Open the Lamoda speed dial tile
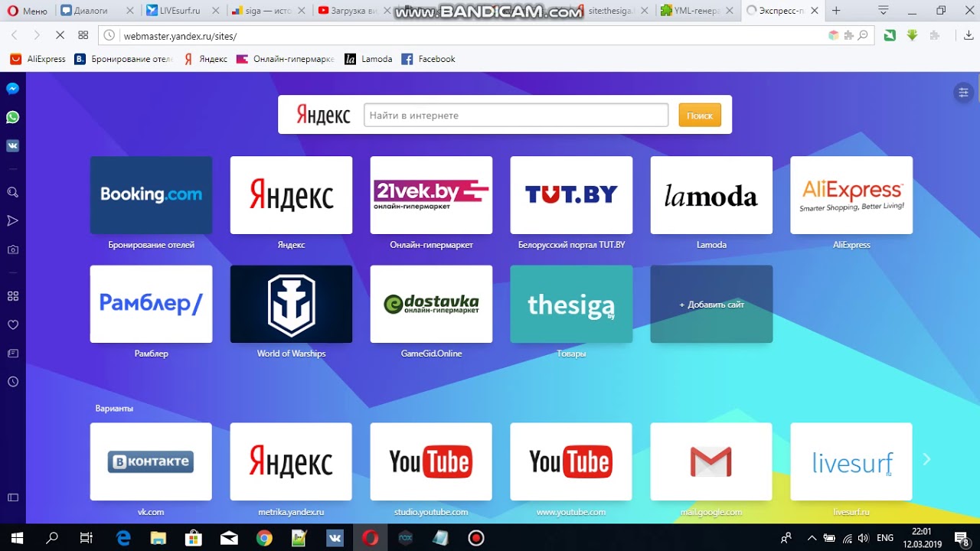Image resolution: width=980 pixels, height=551 pixels. click(x=711, y=195)
